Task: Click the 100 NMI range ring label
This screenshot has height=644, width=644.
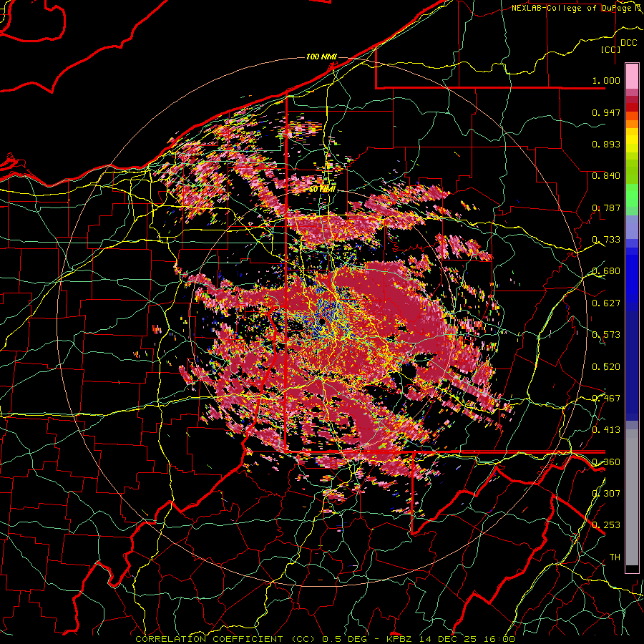Action: pyautogui.click(x=321, y=57)
